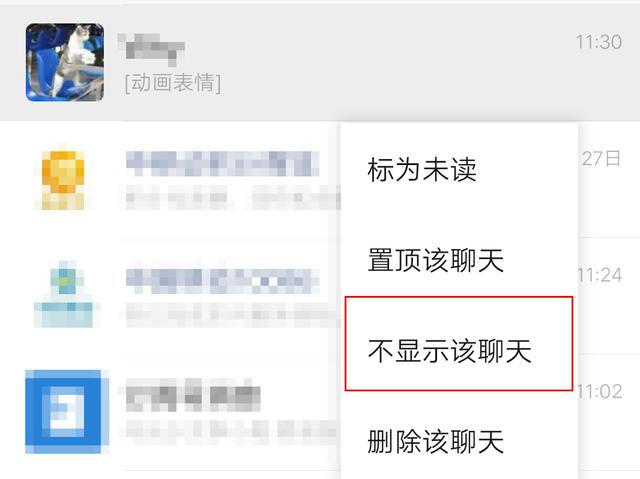The height and width of the screenshot is (479, 640).
Task: Select the blurred name of the top chat
Action: 151,49
